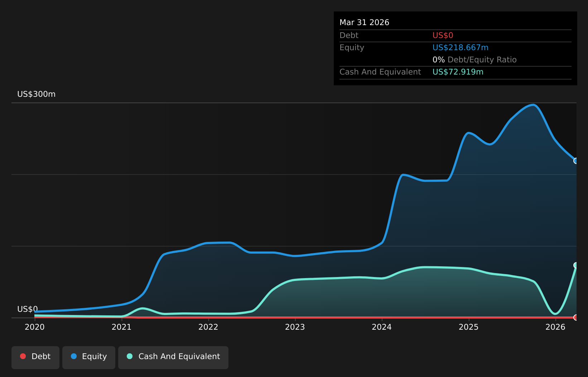588x377 pixels.
Task: Click the Debt label in tooltip
Action: click(x=349, y=35)
